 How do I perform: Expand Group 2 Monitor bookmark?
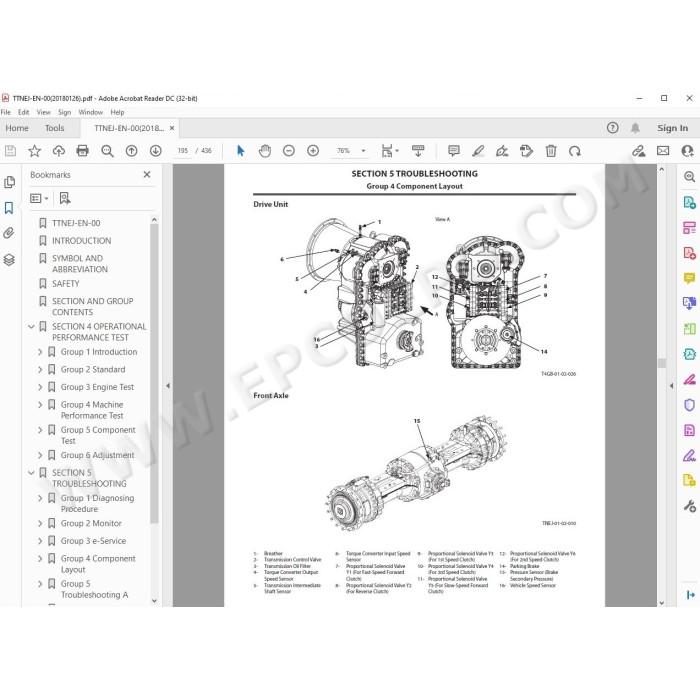[40, 523]
